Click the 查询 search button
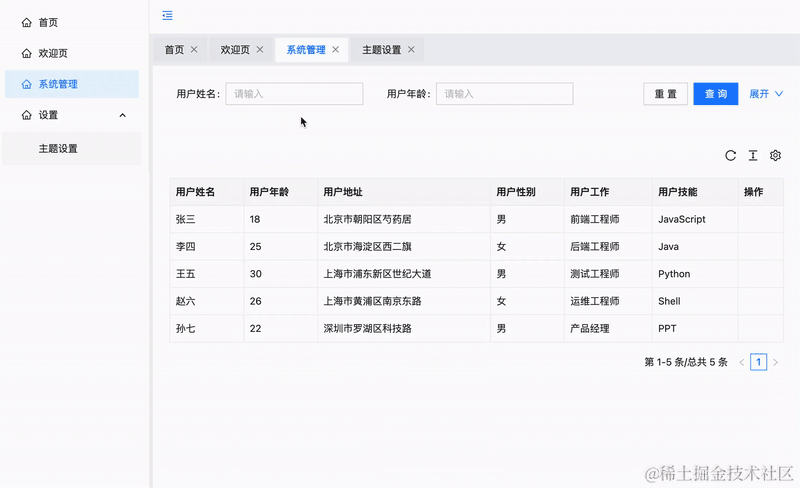Image resolution: width=800 pixels, height=488 pixels. pos(716,94)
